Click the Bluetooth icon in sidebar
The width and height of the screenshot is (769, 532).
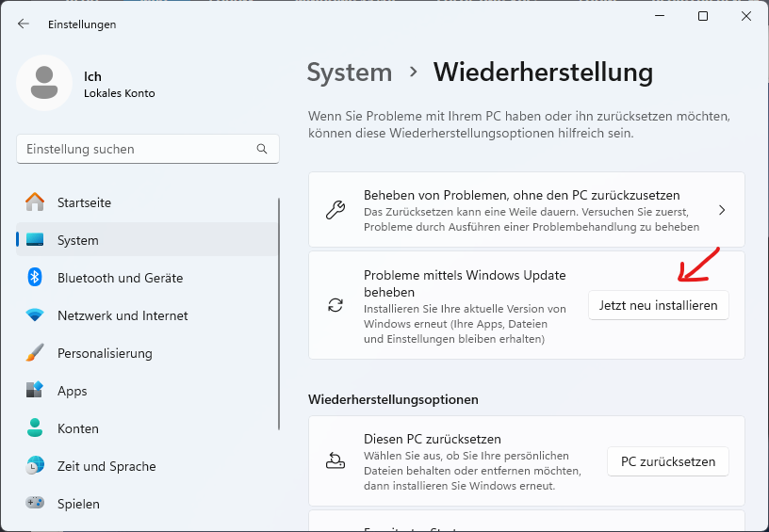tap(35, 278)
